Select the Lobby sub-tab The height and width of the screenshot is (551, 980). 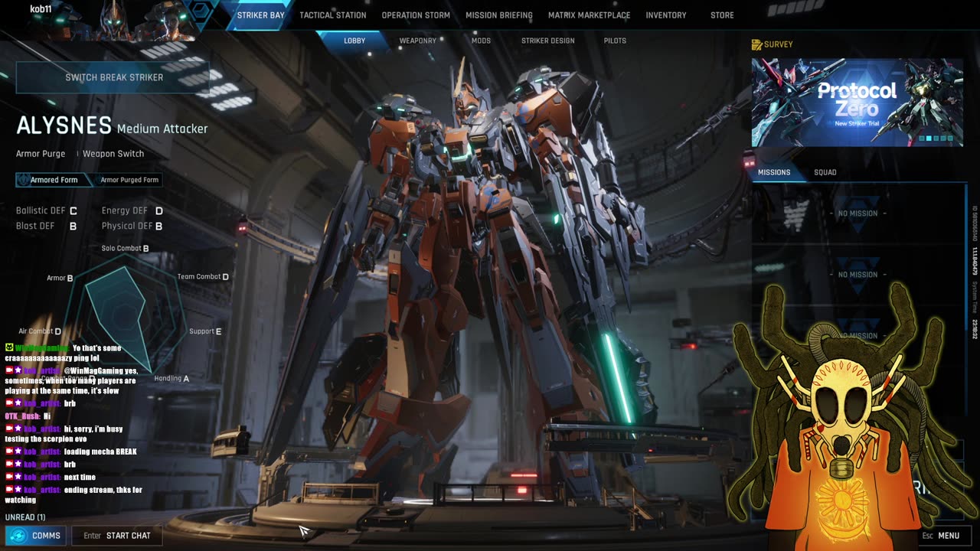click(354, 41)
